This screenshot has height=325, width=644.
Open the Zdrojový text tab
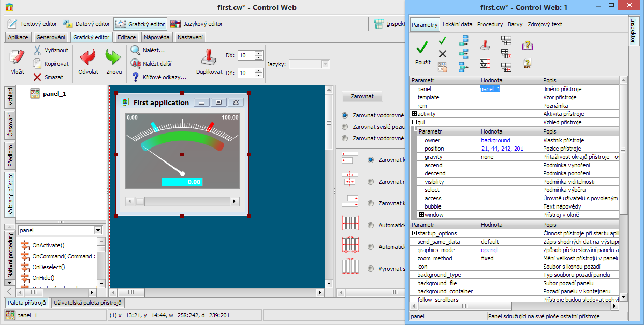pos(545,24)
